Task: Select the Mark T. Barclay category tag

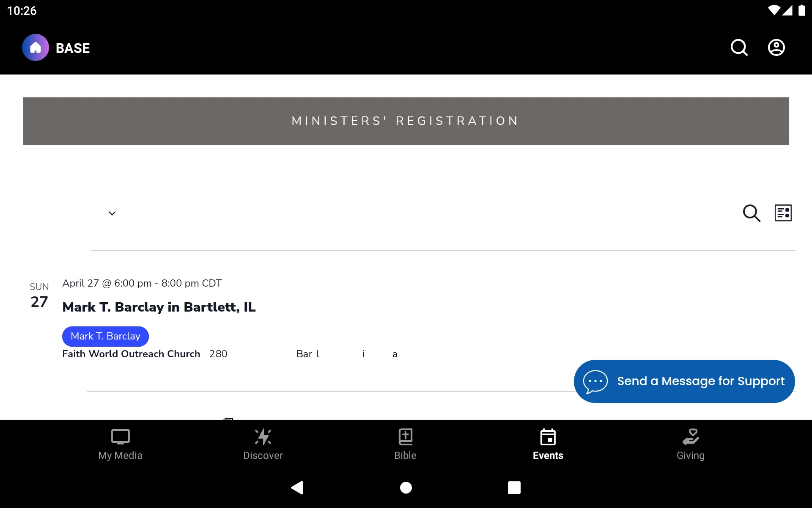Action: coord(105,336)
